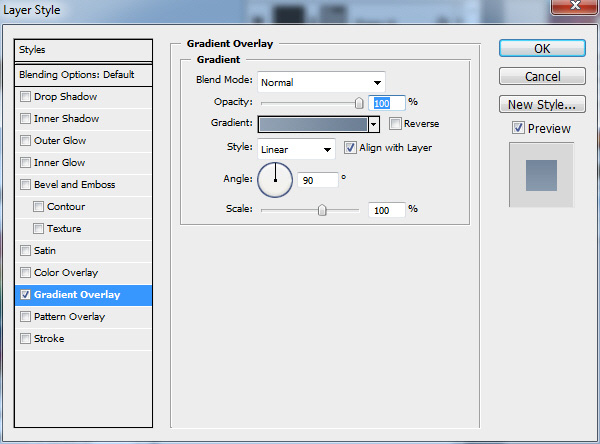
Task: Select the Gradient Overlay label
Action: pos(77,294)
